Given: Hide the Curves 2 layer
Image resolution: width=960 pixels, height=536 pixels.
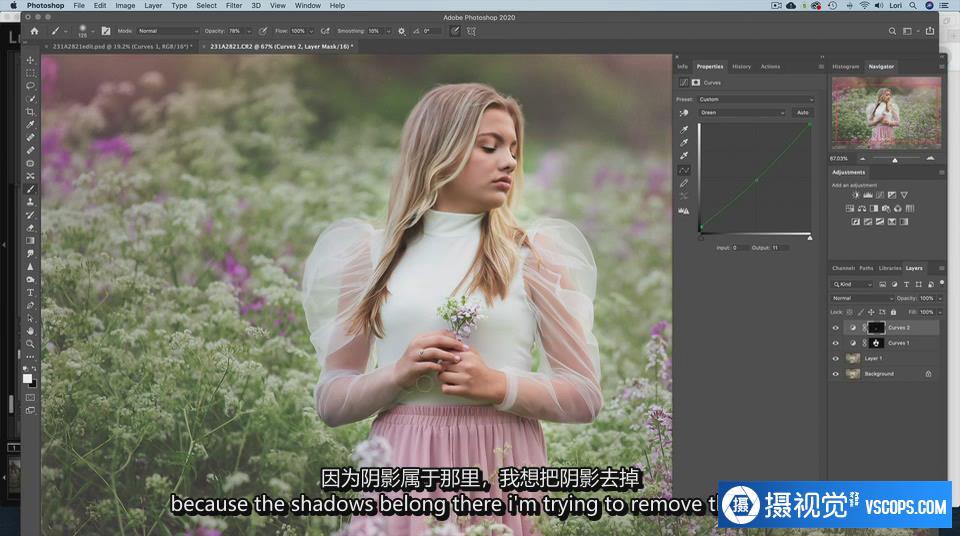Looking at the screenshot, I should 836,328.
